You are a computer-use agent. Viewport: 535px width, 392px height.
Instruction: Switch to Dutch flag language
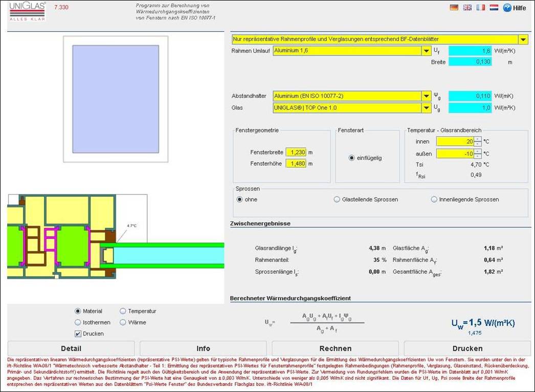[x=494, y=8]
